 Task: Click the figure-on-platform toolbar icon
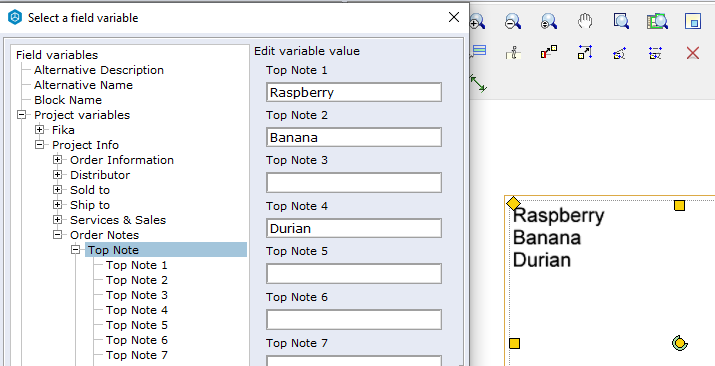(x=513, y=53)
